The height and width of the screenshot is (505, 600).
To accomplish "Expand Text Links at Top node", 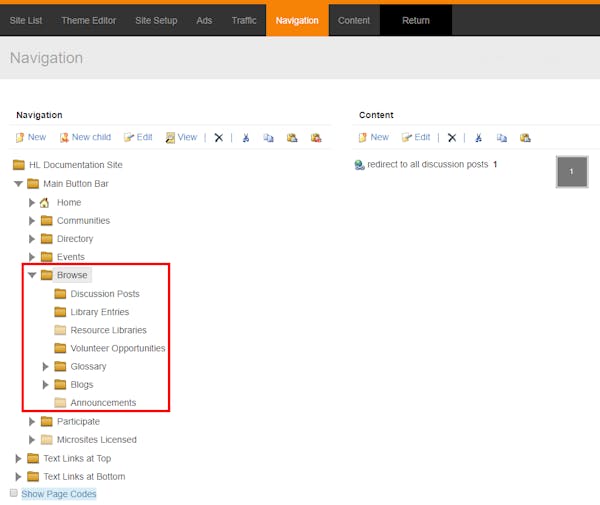I will tap(18, 458).
